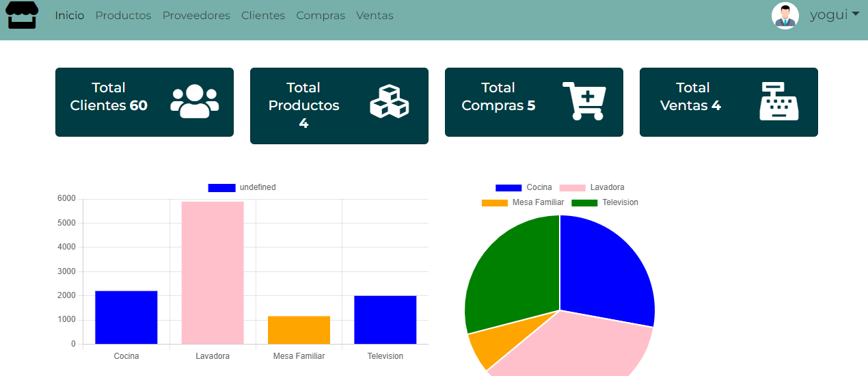868x376 pixels.
Task: Click the Television bar in bar chart
Action: (385, 320)
